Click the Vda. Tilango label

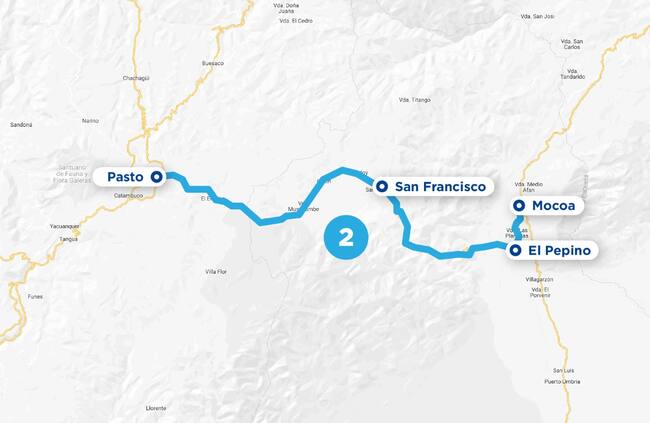[415, 100]
